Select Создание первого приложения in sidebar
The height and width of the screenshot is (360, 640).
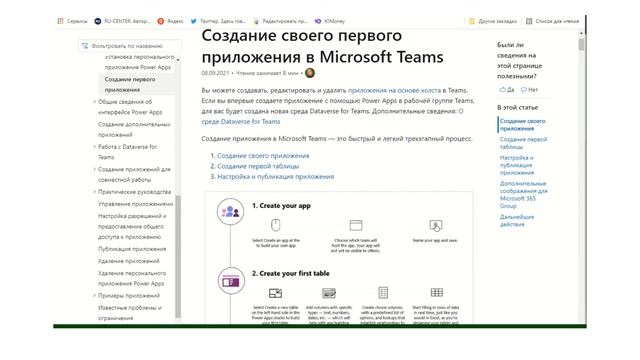pyautogui.click(x=130, y=84)
